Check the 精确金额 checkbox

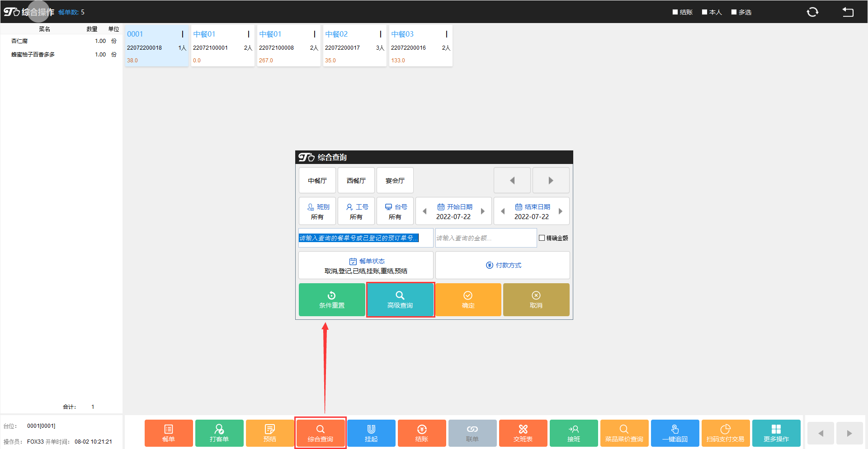(x=542, y=238)
